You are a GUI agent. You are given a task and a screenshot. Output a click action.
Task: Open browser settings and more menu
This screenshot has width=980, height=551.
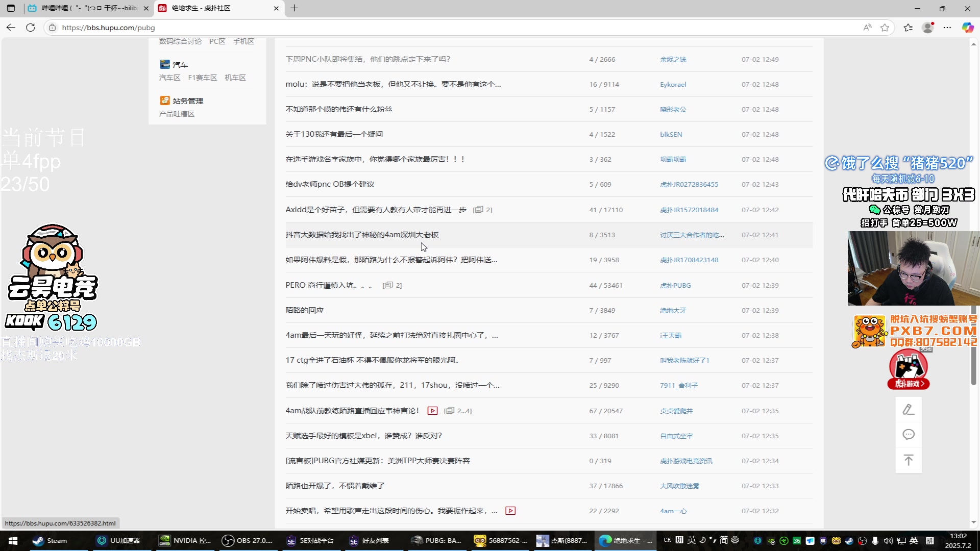coord(947,28)
